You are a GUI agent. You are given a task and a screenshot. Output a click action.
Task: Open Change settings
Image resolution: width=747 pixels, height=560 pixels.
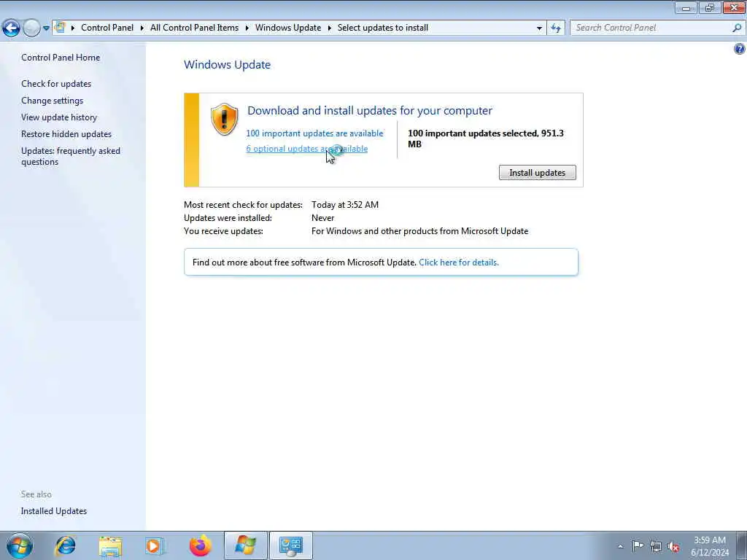click(52, 101)
